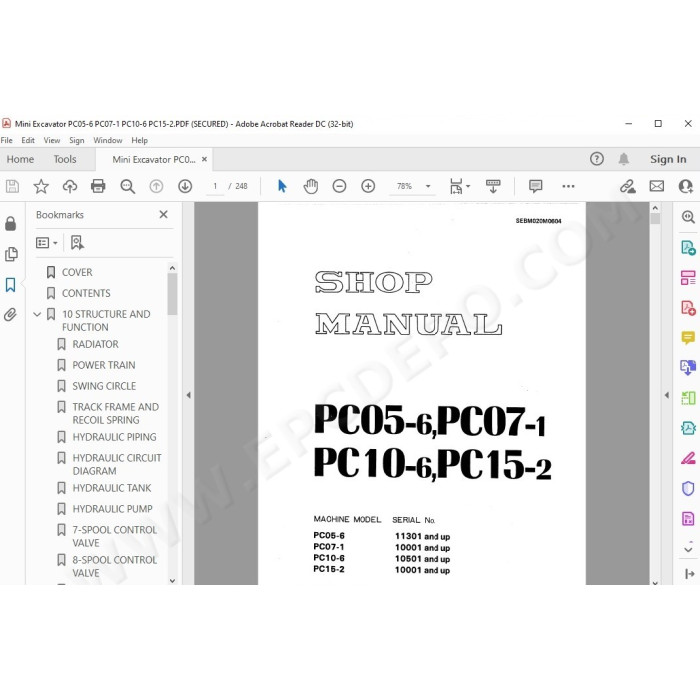Open the View menu
The image size is (700, 700).
point(52,140)
